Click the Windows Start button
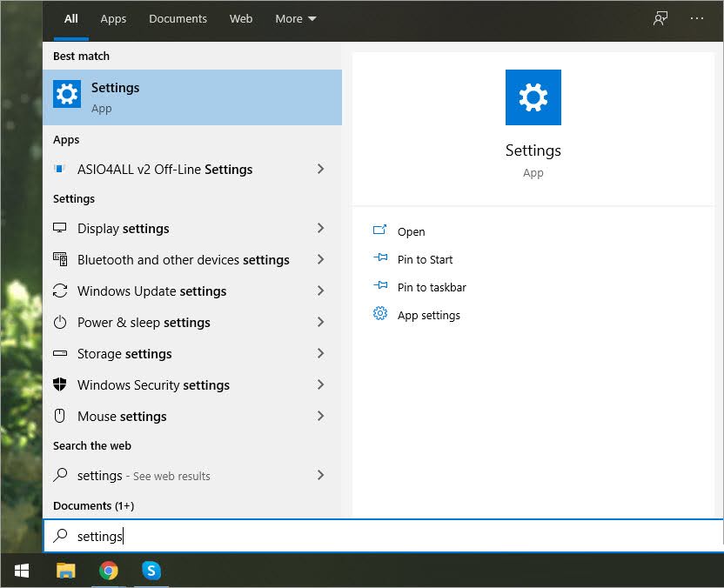The height and width of the screenshot is (588, 724). 22,571
